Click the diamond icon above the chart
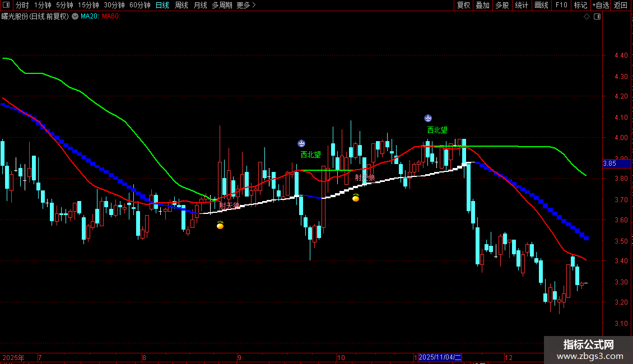Screen dimensions: 633x364 (587, 17)
